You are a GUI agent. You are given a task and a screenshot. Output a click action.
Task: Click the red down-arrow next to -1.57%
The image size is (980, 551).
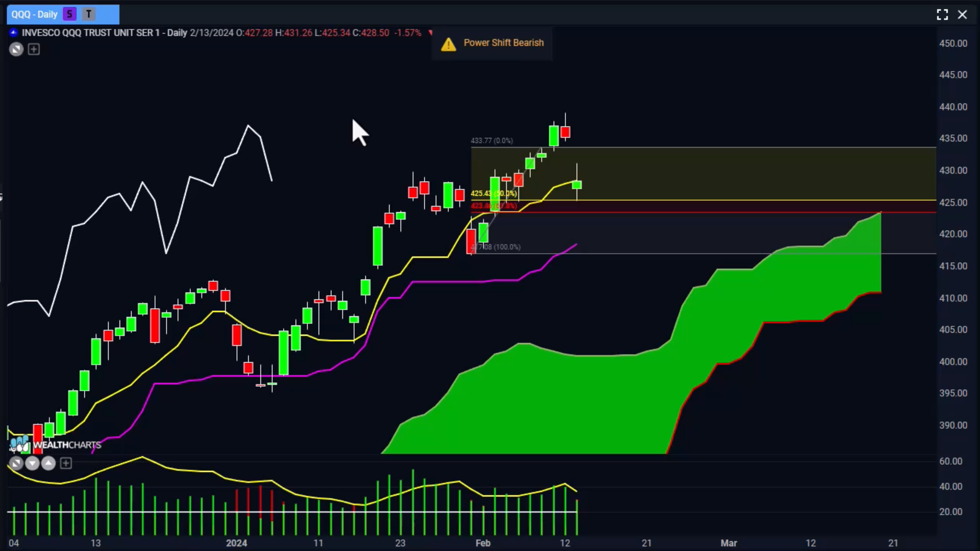(x=430, y=33)
